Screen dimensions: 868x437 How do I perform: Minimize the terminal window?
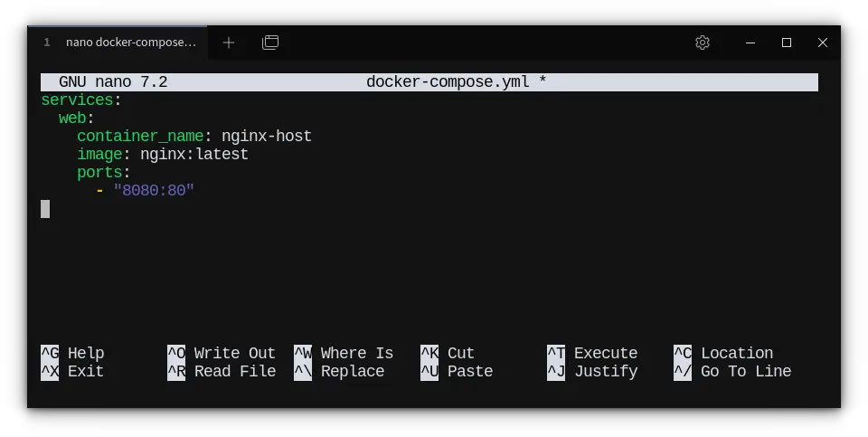(750, 43)
